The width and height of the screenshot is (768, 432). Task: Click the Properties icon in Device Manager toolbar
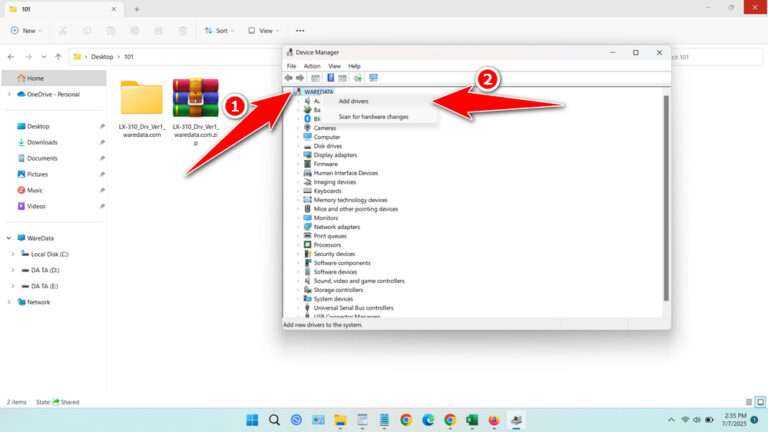pos(315,77)
